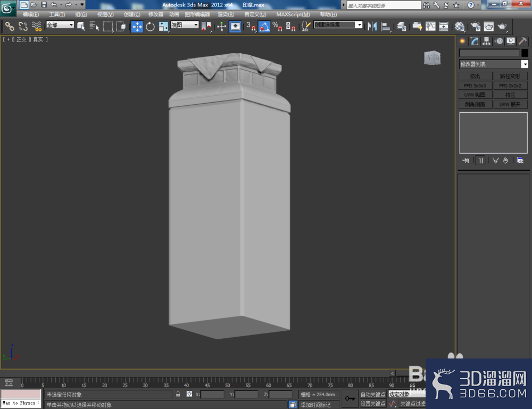Open the redo history dropdown arrow
532x409 pixels.
(x=76, y=4)
